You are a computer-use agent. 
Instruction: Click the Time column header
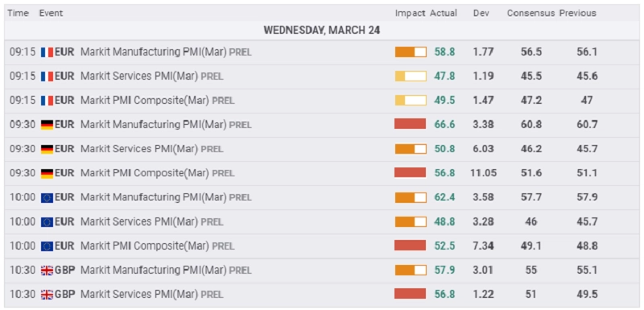(18, 13)
